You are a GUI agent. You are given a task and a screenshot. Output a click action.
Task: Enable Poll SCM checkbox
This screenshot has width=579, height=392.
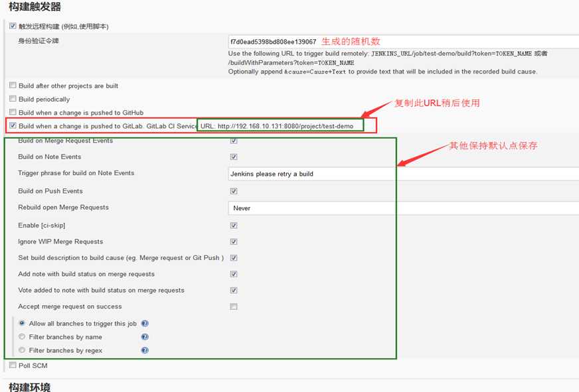pyautogui.click(x=13, y=365)
